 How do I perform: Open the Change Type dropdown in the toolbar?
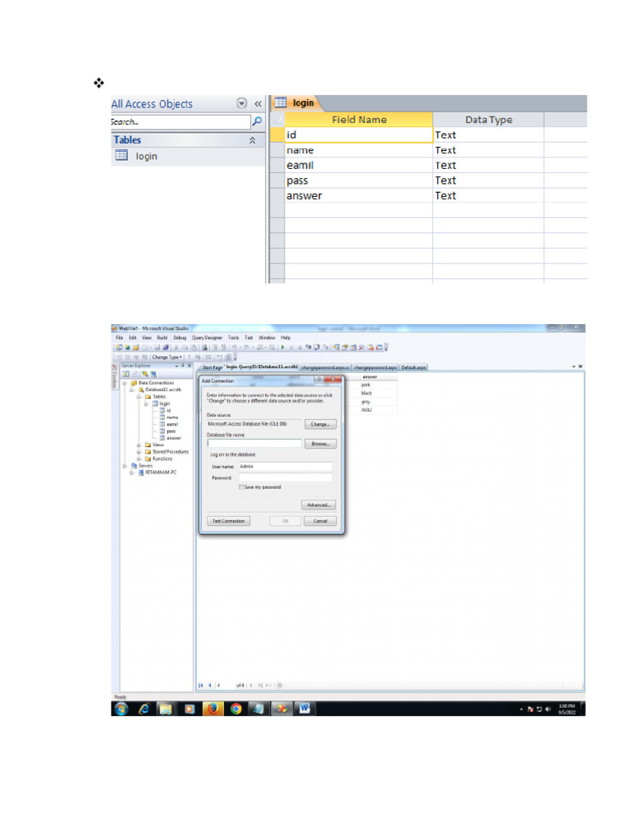[166, 357]
